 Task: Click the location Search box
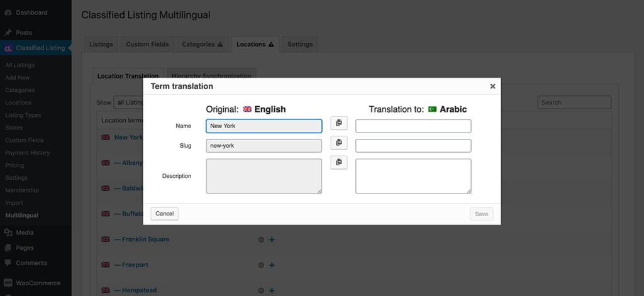click(x=574, y=102)
